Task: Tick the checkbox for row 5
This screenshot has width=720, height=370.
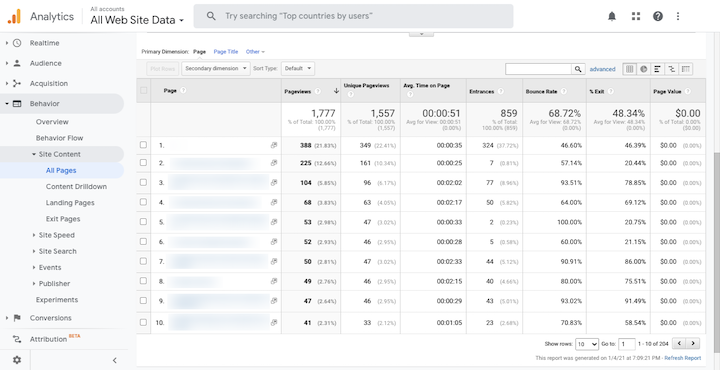Action: [143, 221]
